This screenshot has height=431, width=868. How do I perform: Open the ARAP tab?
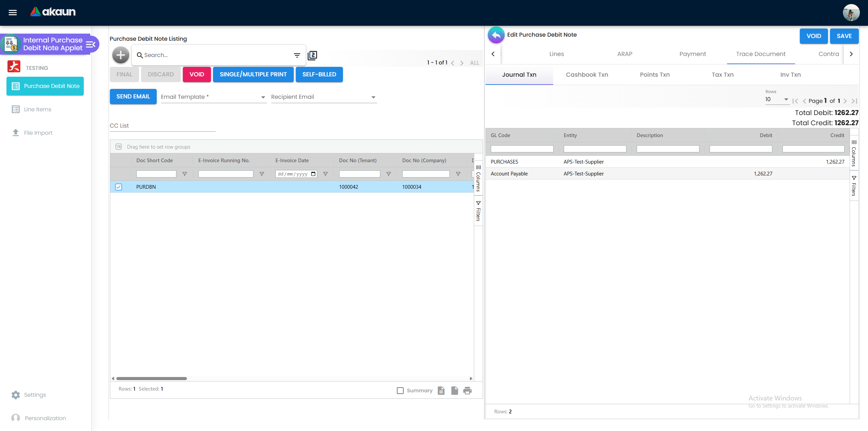pos(624,54)
